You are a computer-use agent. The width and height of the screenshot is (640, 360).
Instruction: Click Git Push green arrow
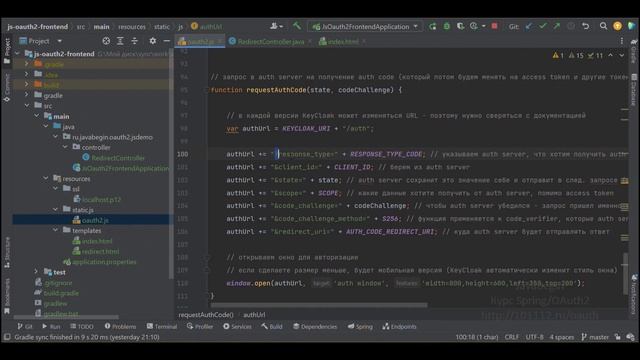(557, 27)
